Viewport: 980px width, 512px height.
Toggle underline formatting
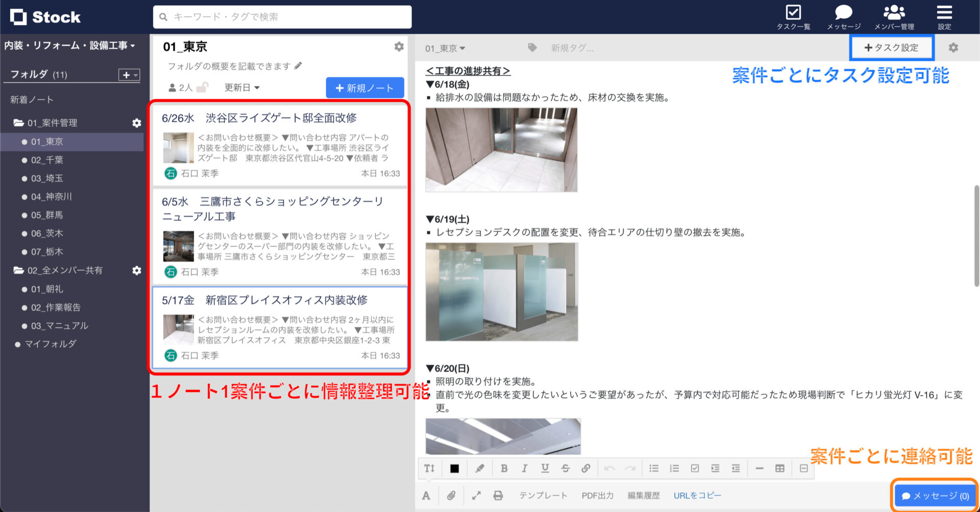coord(545,468)
